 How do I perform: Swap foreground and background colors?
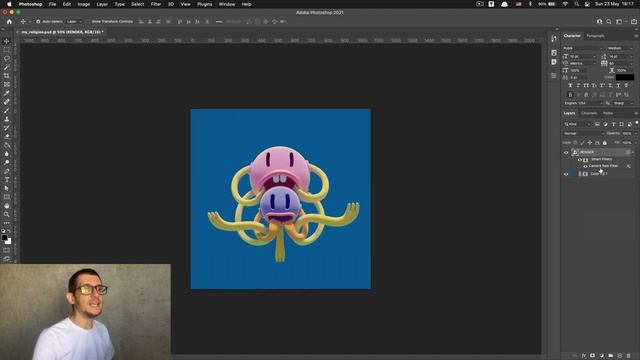tap(9, 231)
